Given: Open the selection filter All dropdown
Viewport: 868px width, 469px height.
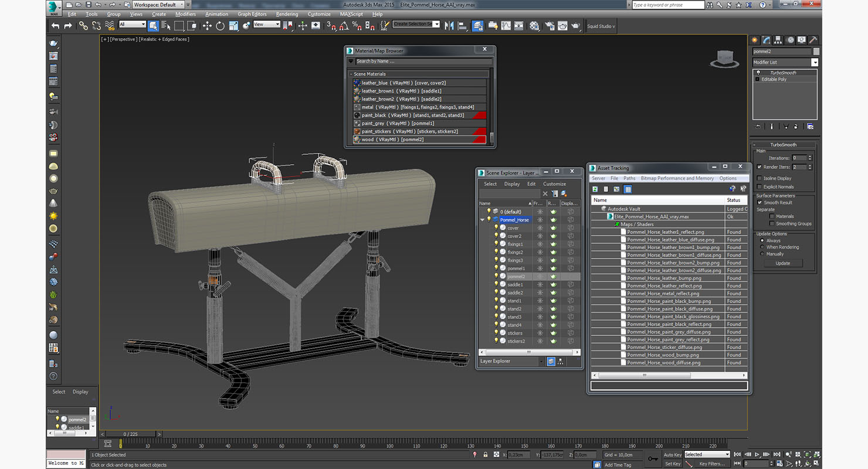Looking at the screenshot, I should 132,25.
